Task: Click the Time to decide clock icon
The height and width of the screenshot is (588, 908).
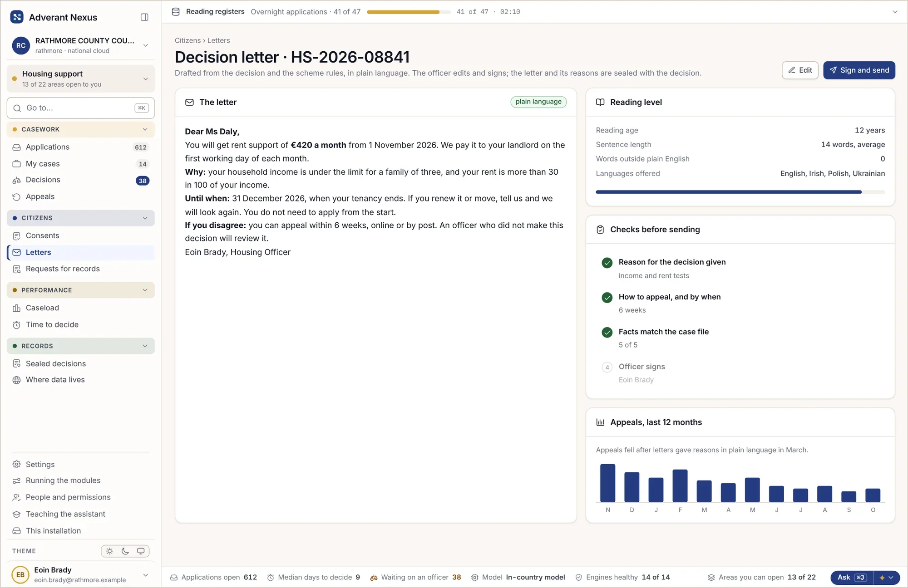Action: [17, 325]
